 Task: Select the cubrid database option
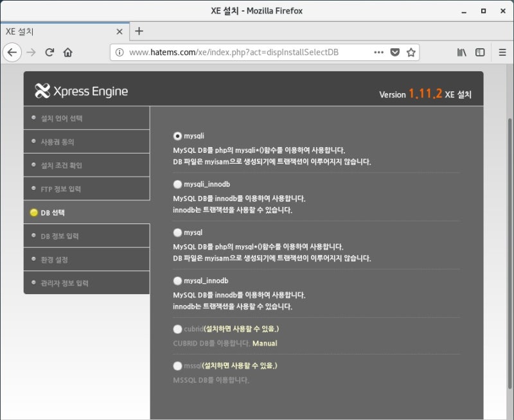pos(177,329)
